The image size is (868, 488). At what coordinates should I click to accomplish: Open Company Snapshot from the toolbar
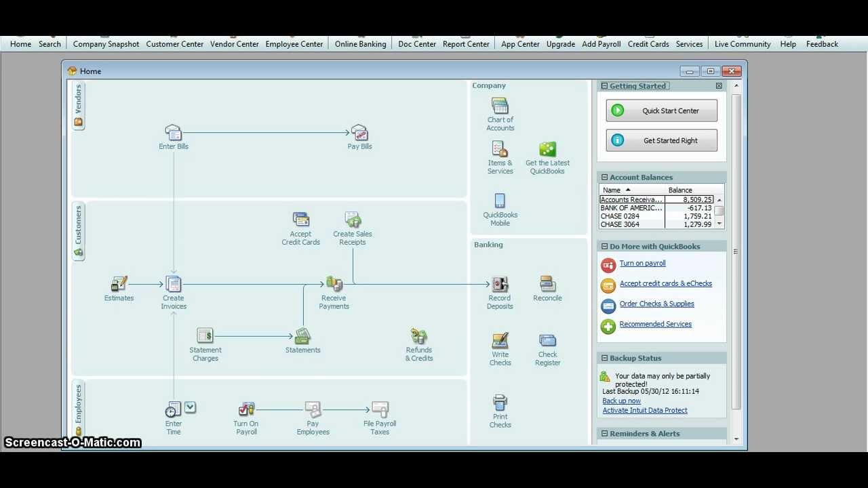tap(106, 44)
